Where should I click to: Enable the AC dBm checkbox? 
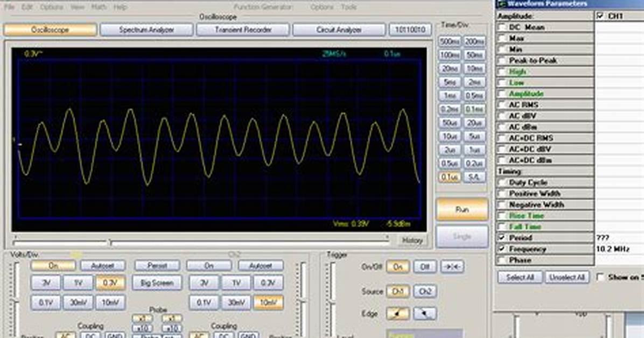[502, 127]
